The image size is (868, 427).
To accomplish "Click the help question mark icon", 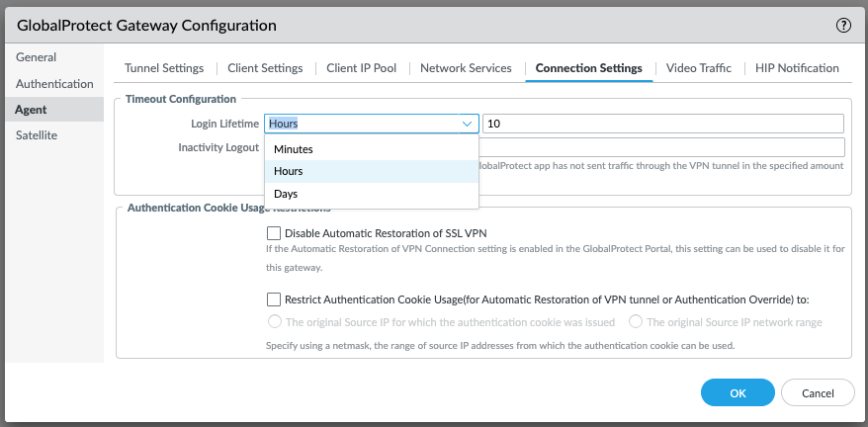I will tap(843, 26).
